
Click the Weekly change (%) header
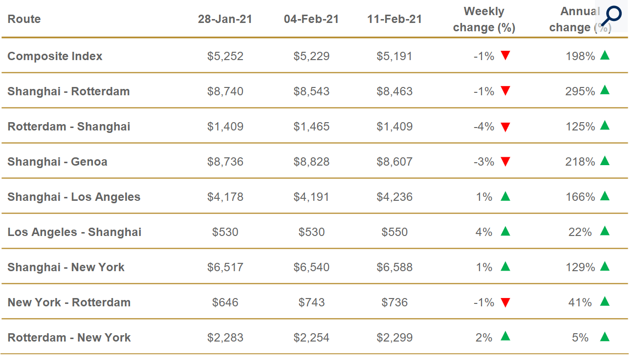pos(484,19)
